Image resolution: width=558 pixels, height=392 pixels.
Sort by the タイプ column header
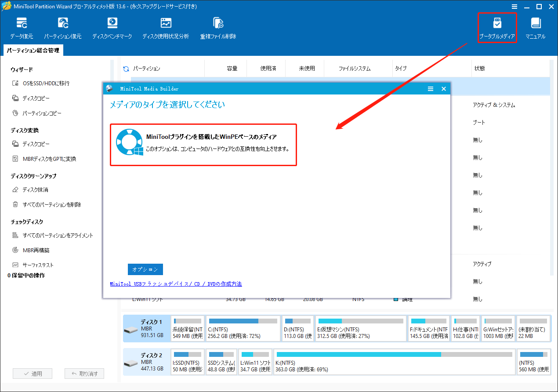point(401,69)
